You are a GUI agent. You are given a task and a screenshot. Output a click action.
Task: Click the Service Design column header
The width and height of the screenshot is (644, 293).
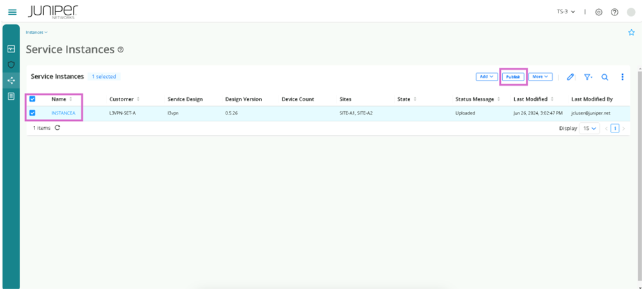(x=185, y=99)
